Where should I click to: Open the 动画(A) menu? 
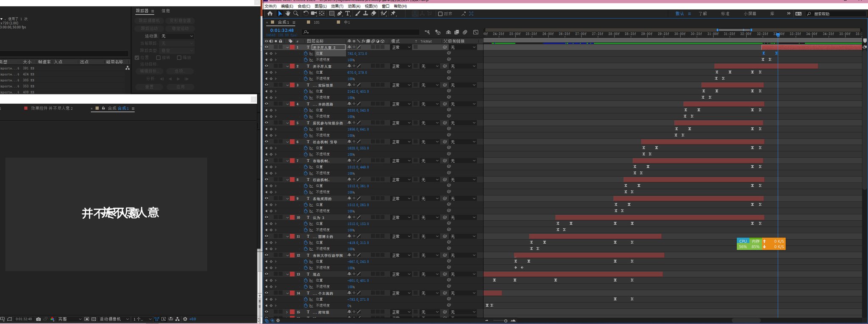[354, 6]
